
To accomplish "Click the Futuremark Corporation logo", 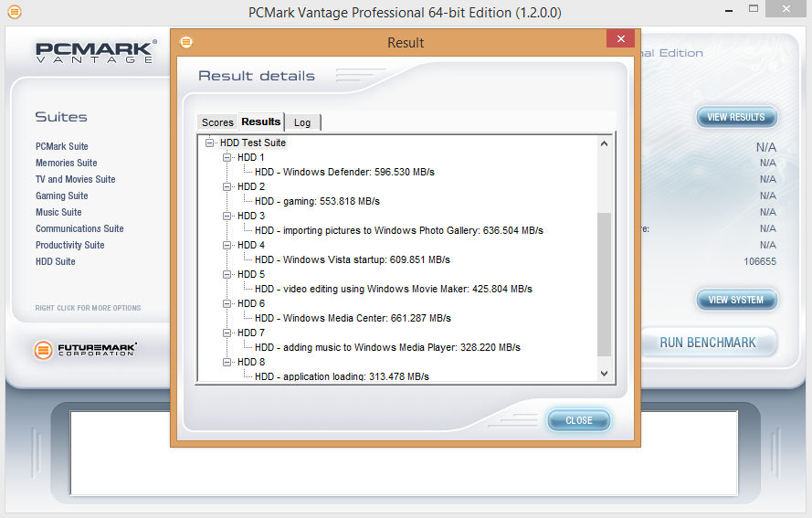I will pos(86,350).
